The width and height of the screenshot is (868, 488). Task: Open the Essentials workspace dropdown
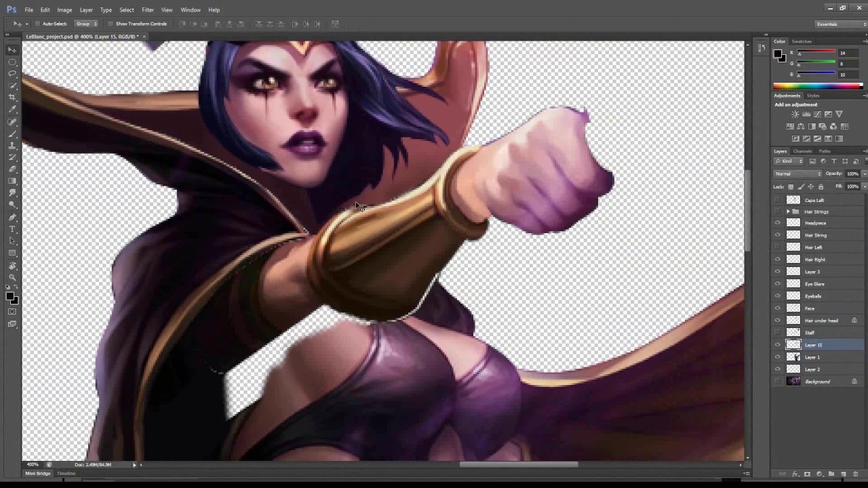pos(841,24)
